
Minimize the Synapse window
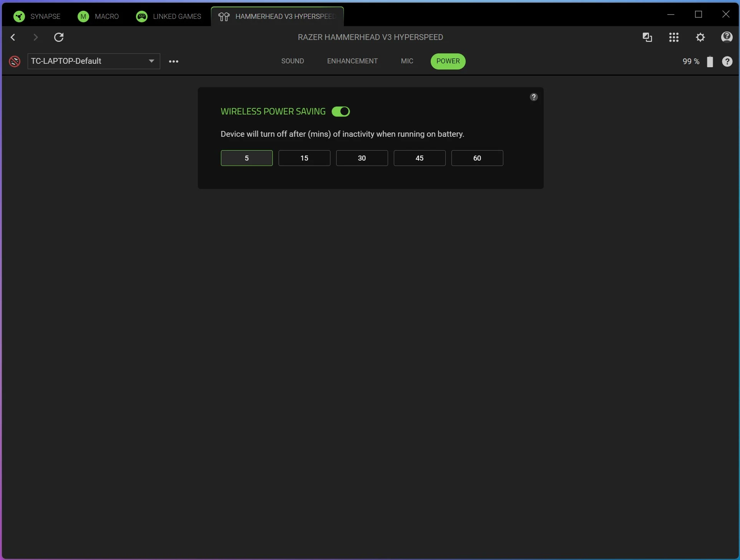[x=671, y=15]
